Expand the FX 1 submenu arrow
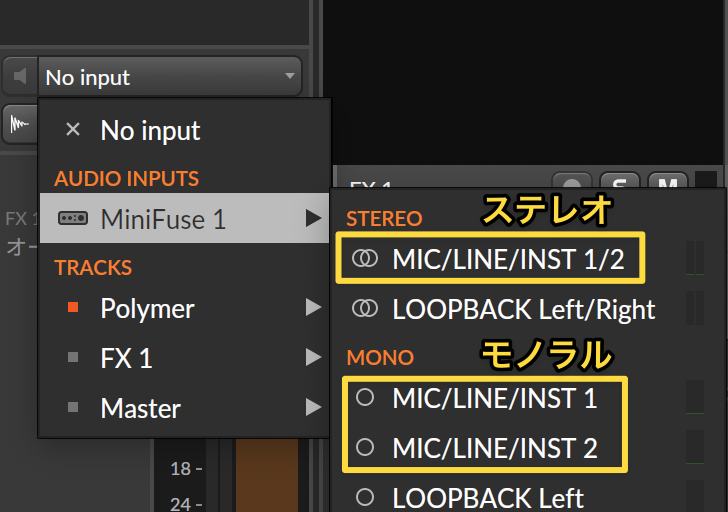Viewport: 728px width, 512px height. coord(313,357)
